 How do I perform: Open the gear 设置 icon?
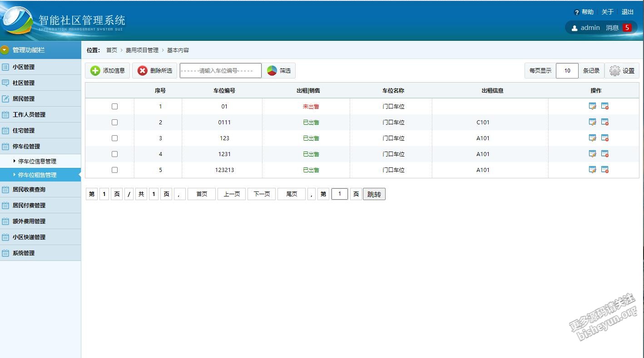click(614, 71)
